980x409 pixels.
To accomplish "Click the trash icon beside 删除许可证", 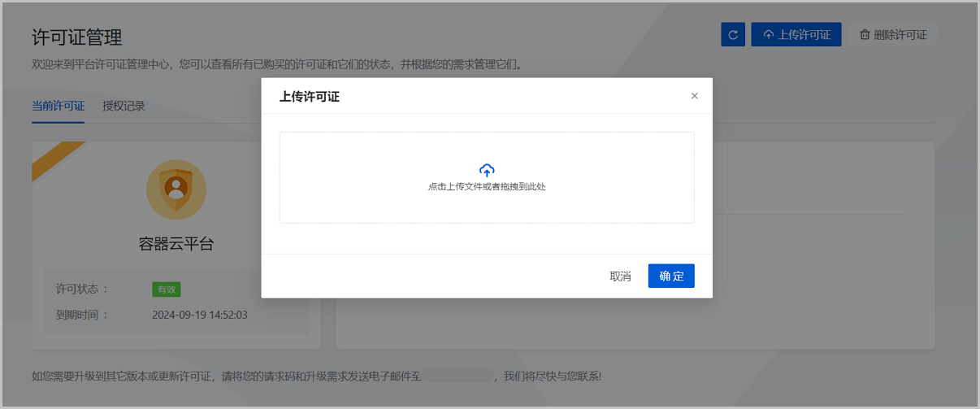I will [x=865, y=35].
